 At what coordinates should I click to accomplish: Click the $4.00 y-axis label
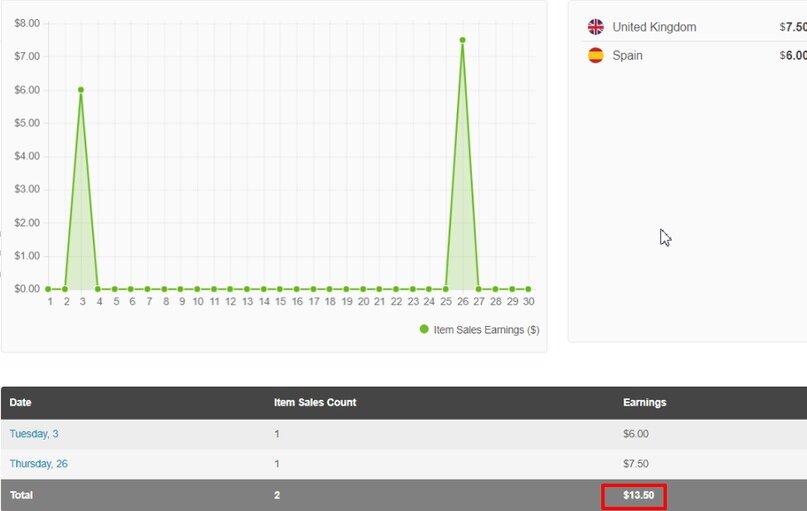pos(27,156)
